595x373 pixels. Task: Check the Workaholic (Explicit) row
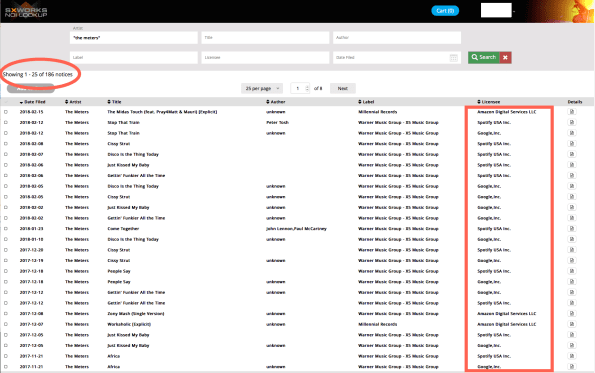coord(6,324)
